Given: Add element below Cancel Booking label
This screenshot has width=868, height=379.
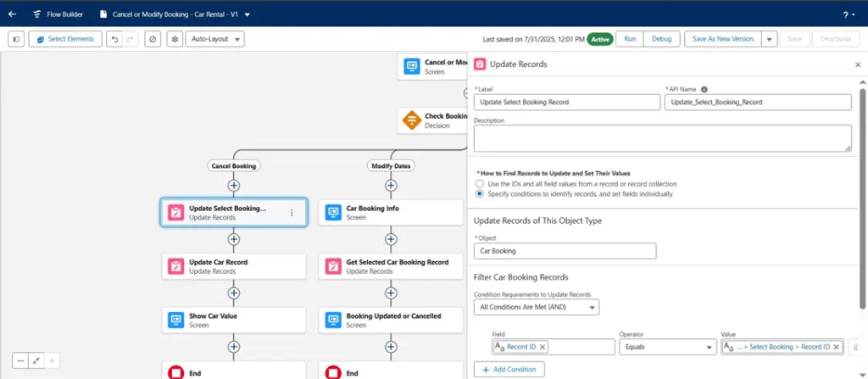Looking at the screenshot, I should [234, 185].
